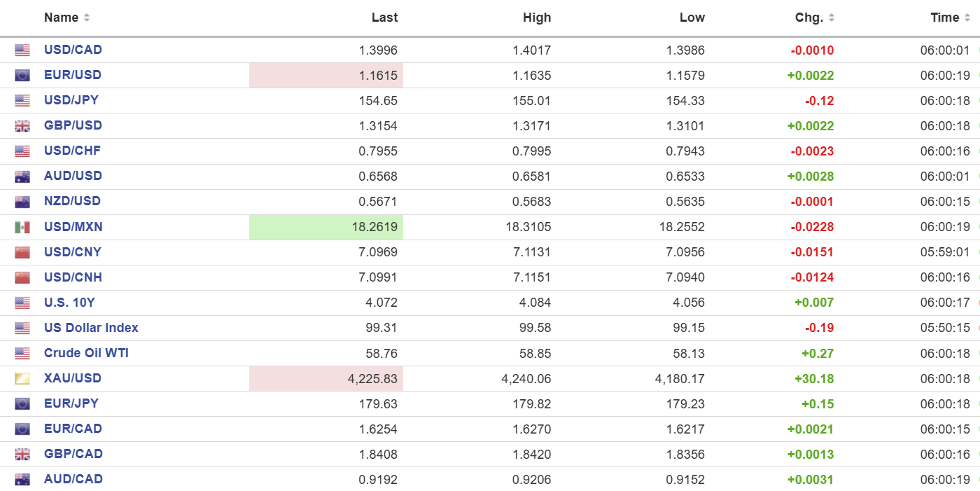Click the Chinese flag icon beside USD/CNY
980x491 pixels.
pyautogui.click(x=22, y=252)
